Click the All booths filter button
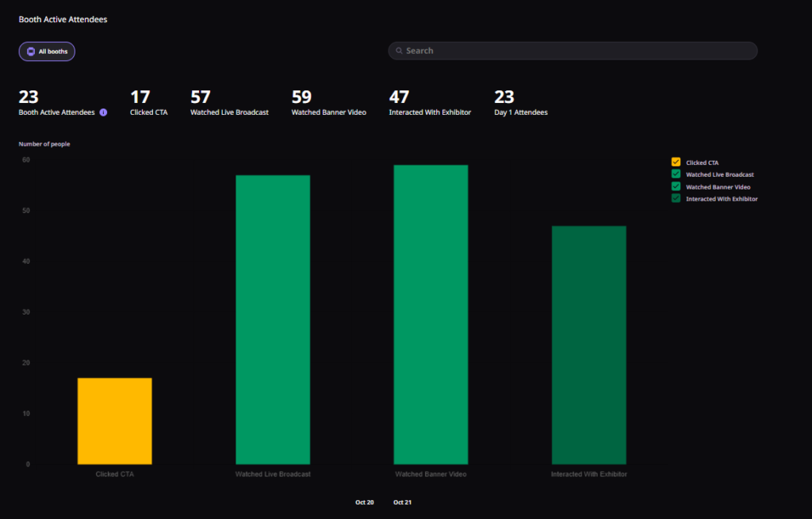The height and width of the screenshot is (519, 812). coord(46,51)
